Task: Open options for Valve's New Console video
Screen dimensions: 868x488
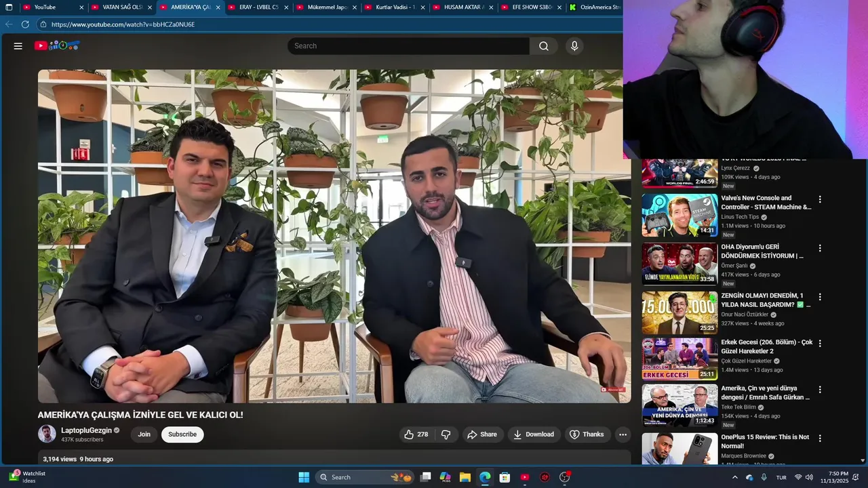Action: tap(820, 199)
